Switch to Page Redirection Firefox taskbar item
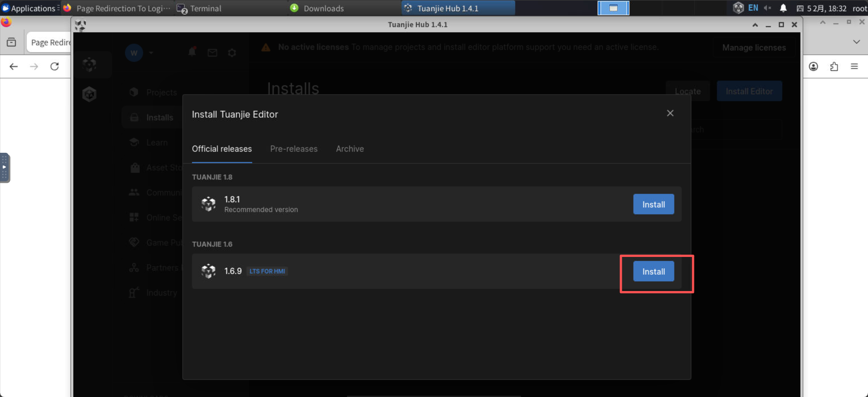868x397 pixels. (117, 8)
